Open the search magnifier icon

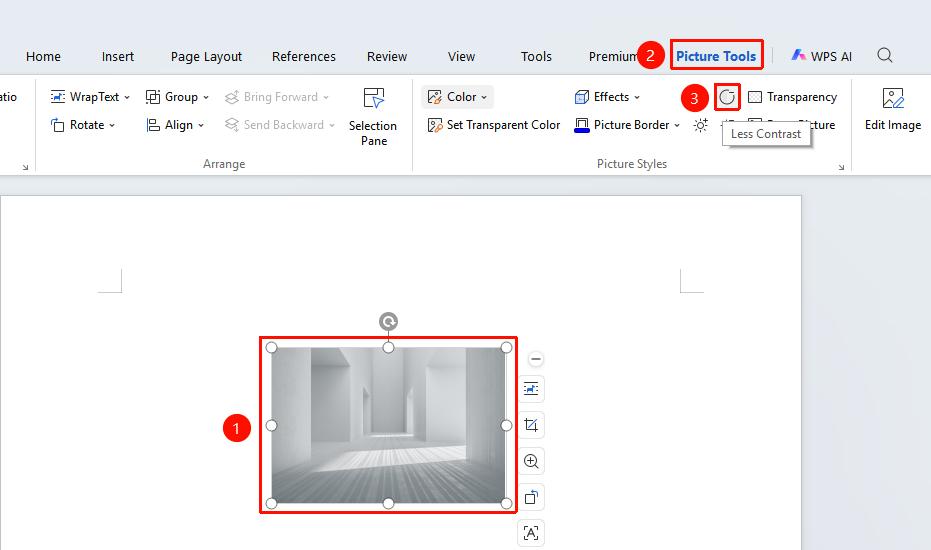885,56
